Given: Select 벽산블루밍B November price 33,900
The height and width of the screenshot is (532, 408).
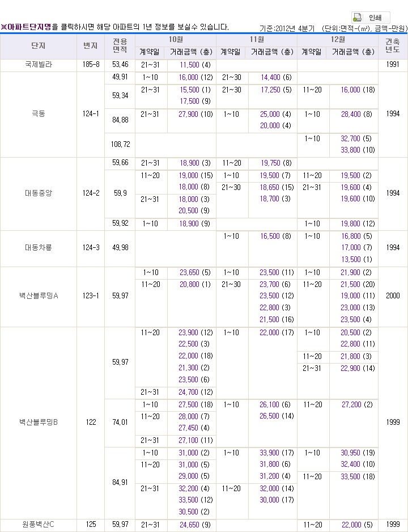Looking at the screenshot, I should [x=269, y=453].
